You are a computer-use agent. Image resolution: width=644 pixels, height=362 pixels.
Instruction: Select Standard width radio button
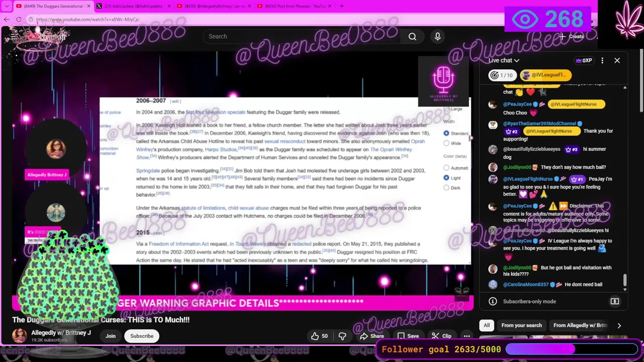tap(446, 133)
